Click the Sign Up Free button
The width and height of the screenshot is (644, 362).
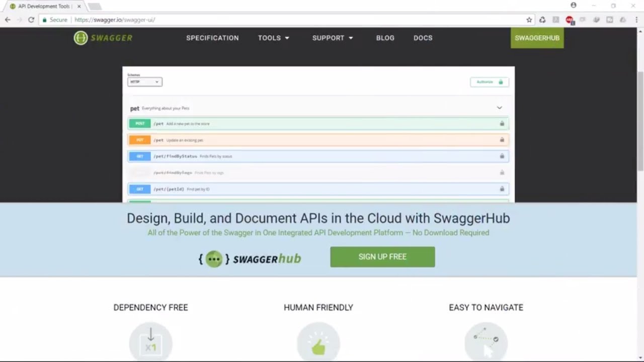pos(382,256)
